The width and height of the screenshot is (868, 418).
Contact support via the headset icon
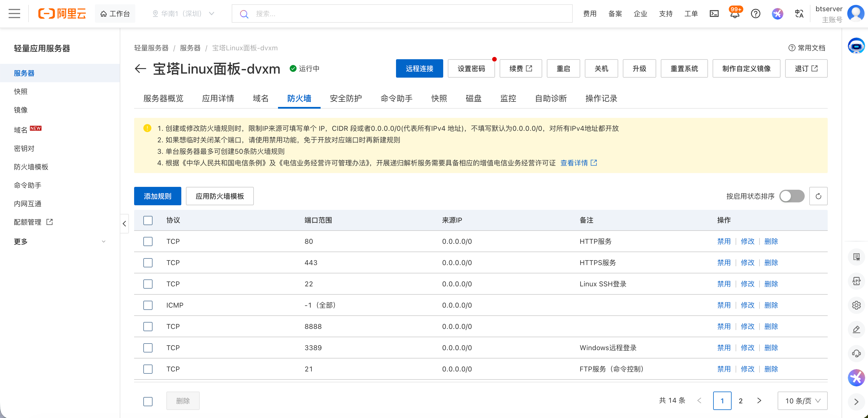(856, 353)
